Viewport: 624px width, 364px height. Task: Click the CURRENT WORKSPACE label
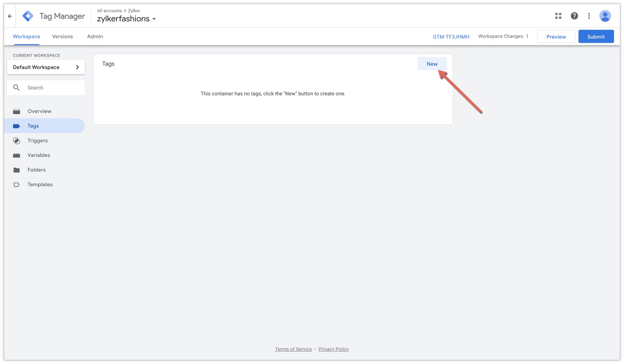36,55
